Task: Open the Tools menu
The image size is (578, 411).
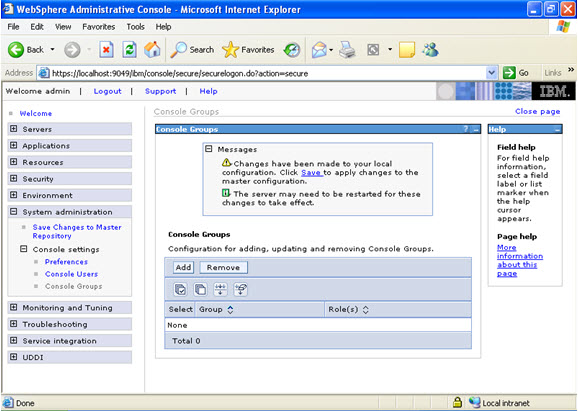Action: 135,27
